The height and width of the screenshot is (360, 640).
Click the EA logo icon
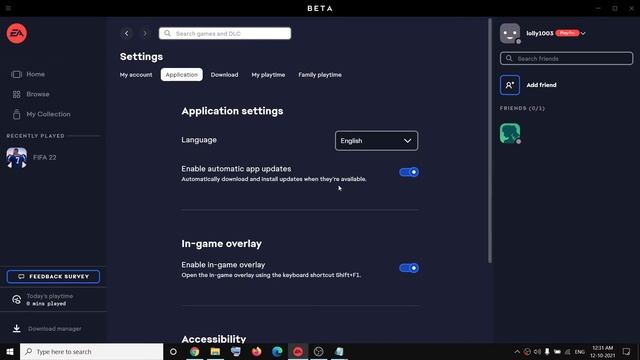tap(17, 33)
